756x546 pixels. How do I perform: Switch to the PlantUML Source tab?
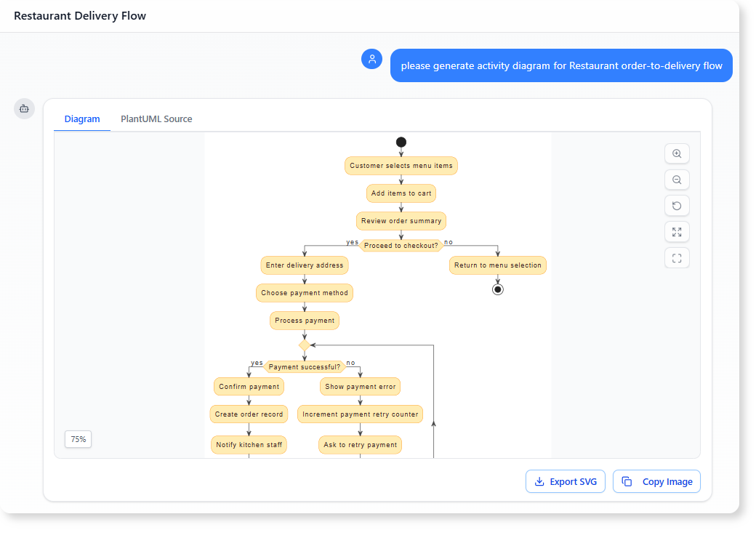(156, 119)
